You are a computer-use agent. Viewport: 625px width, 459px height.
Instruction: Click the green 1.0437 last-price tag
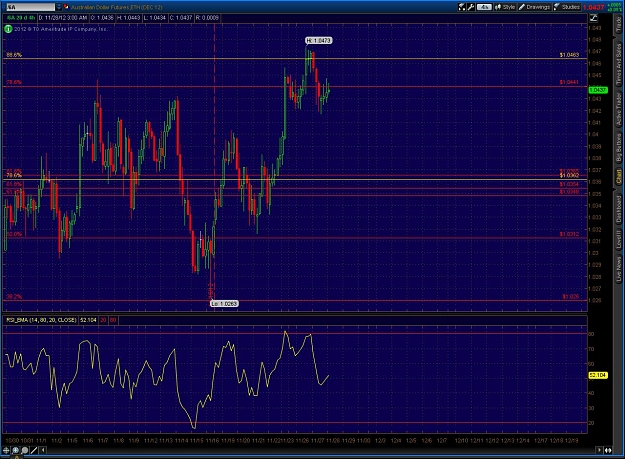tap(598, 90)
